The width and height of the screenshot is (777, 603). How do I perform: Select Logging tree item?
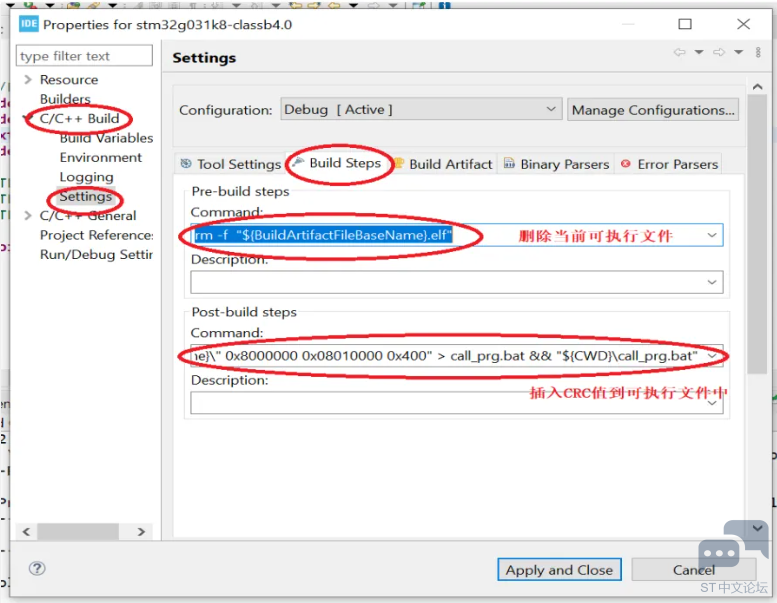coord(86,177)
